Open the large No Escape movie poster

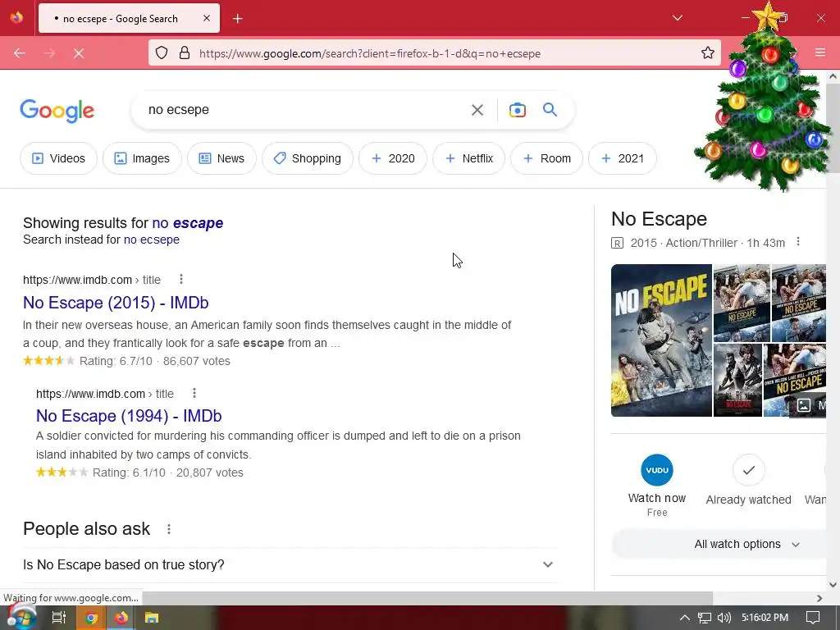pos(662,340)
